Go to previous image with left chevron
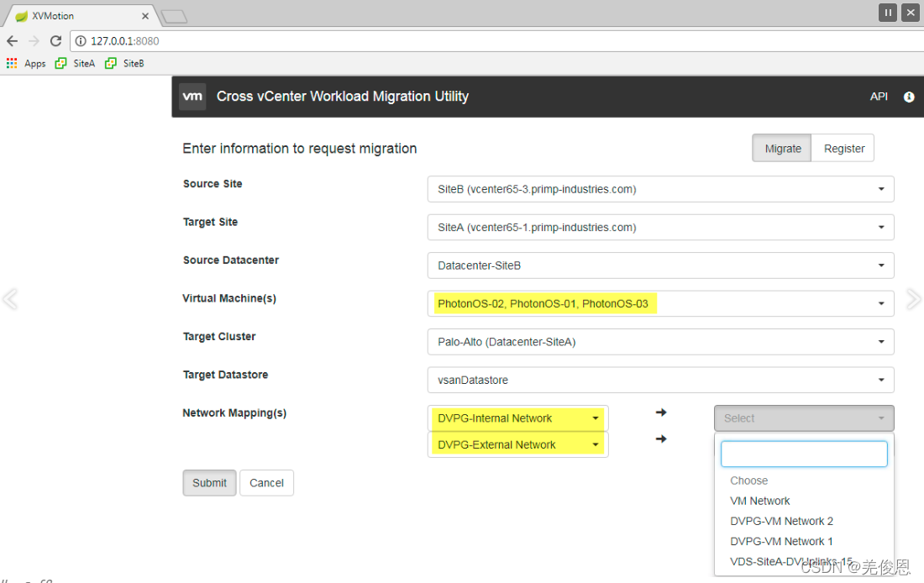924x583 pixels. [10, 299]
